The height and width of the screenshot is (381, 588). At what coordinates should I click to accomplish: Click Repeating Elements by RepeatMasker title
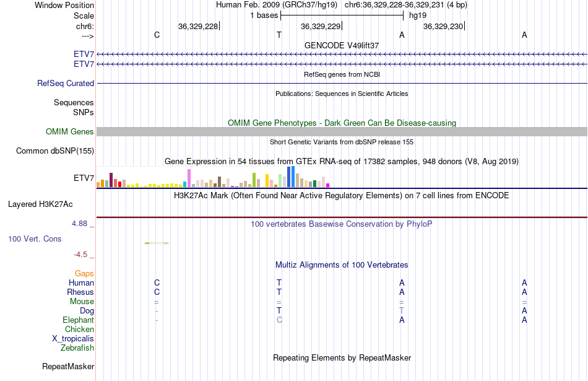tap(342, 358)
